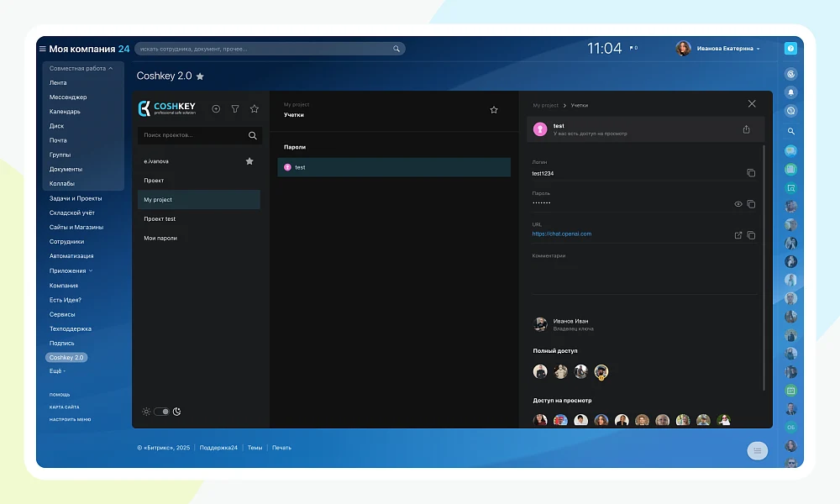Open КАРТА САЙТА link
840x504 pixels.
(x=65, y=407)
